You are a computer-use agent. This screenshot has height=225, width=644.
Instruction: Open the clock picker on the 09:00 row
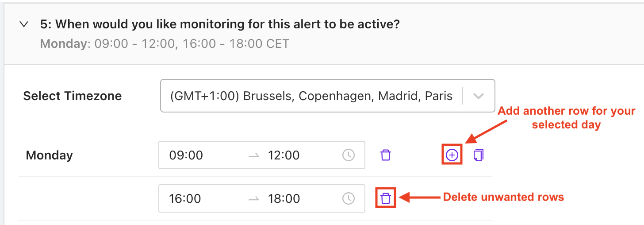coord(349,155)
